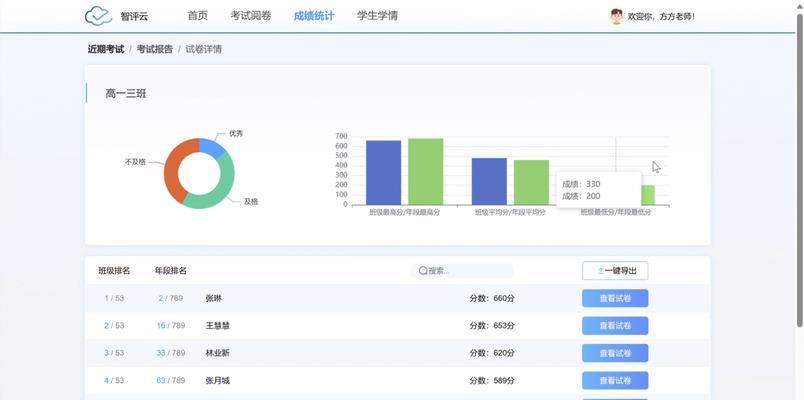The height and width of the screenshot is (400, 804).
Task: Click the student name 林业新
Action: [217, 353]
